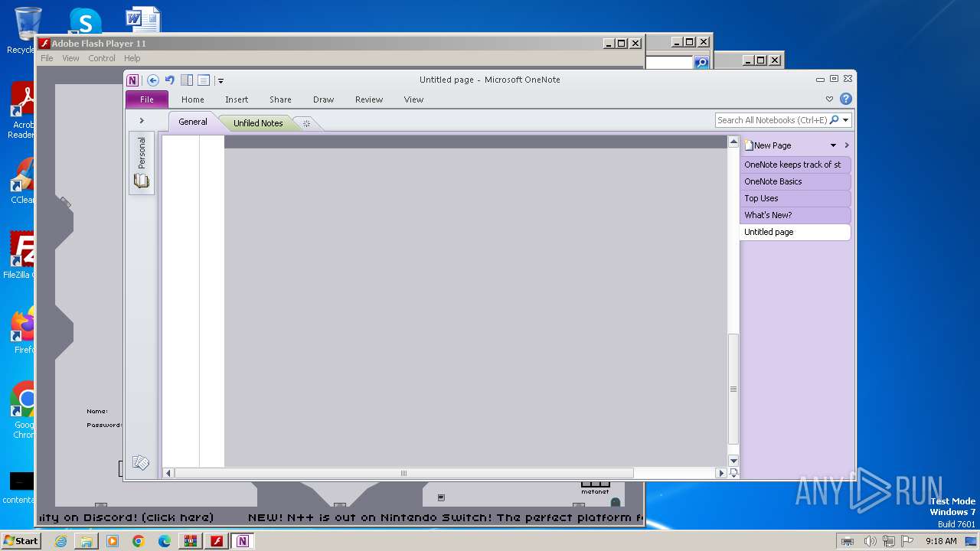Open the Review ribbon tab
This screenshot has width=980, height=551.
(369, 99)
